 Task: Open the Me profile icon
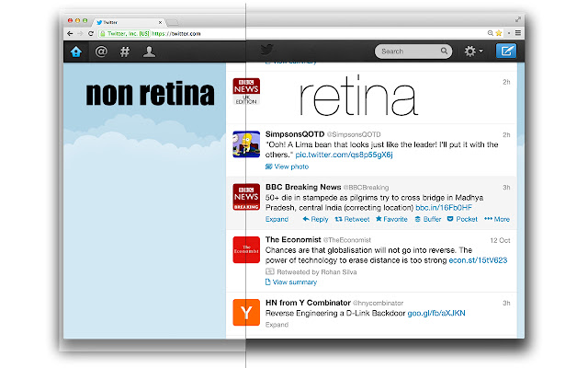tap(149, 52)
